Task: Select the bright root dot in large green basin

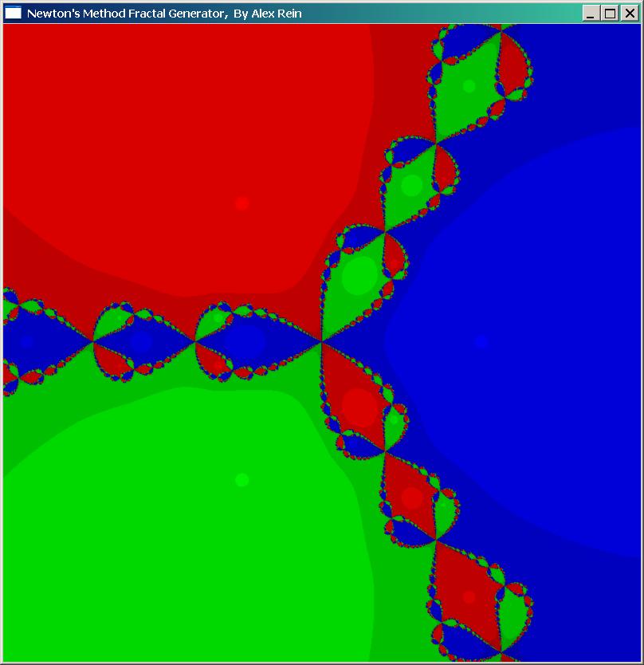Action: pos(242,479)
